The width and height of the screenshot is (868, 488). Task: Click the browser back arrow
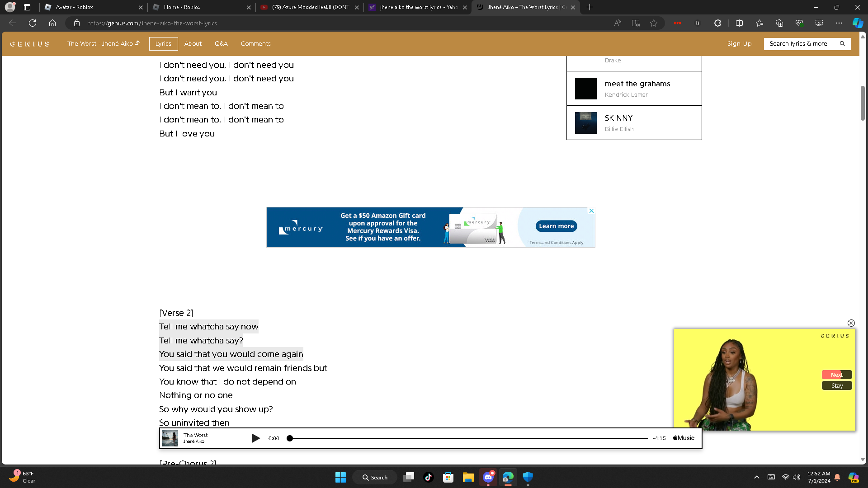[13, 23]
